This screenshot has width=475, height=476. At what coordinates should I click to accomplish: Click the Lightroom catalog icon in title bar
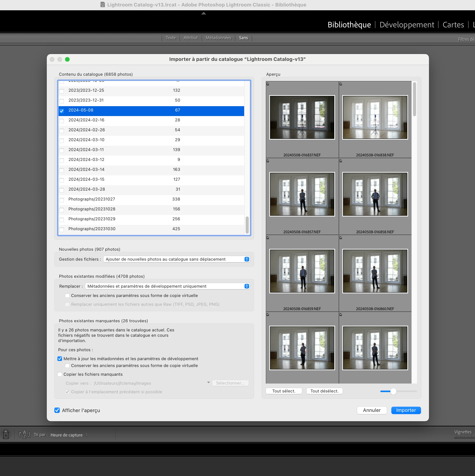pyautogui.click(x=103, y=5)
